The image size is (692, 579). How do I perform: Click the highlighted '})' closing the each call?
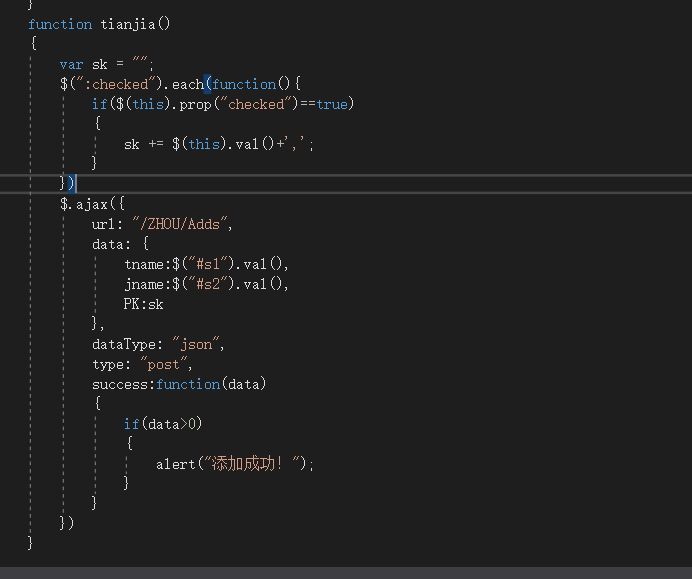click(68, 183)
